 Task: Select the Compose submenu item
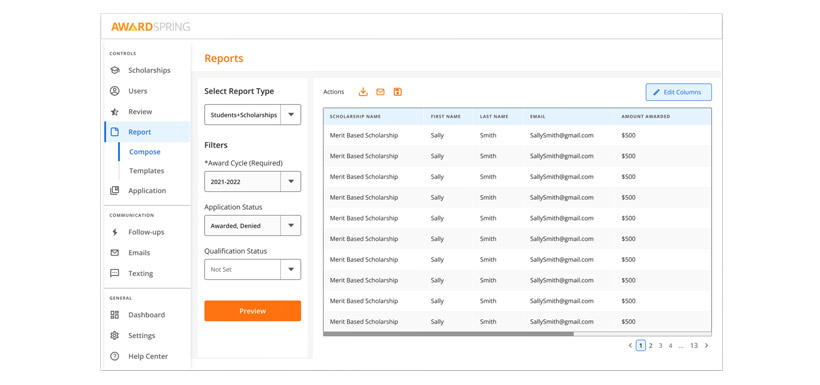145,152
